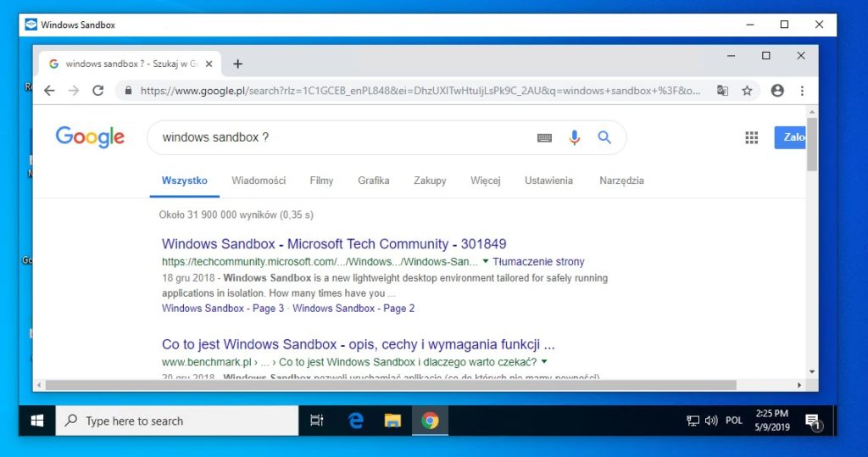Select Chrome icon in taskbar
This screenshot has width=868, height=457.
[x=430, y=421]
